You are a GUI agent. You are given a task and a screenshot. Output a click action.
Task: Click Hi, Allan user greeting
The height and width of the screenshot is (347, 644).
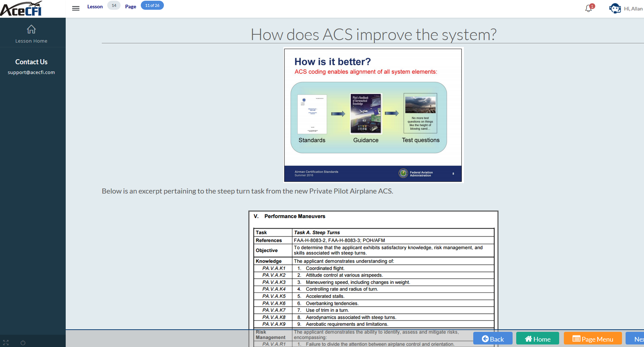tap(634, 9)
